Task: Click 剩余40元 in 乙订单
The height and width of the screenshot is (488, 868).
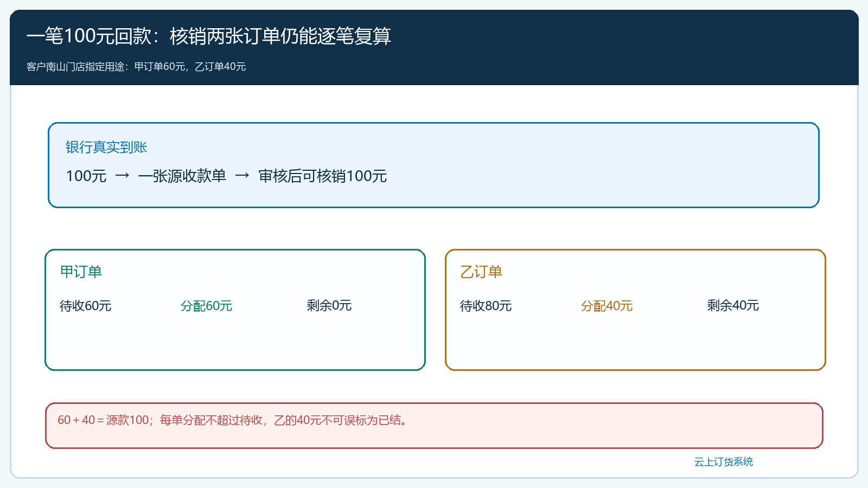Action: 733,305
